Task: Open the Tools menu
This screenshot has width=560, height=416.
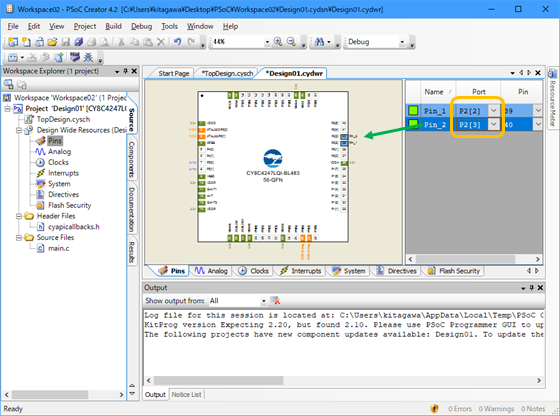Action: (169, 26)
